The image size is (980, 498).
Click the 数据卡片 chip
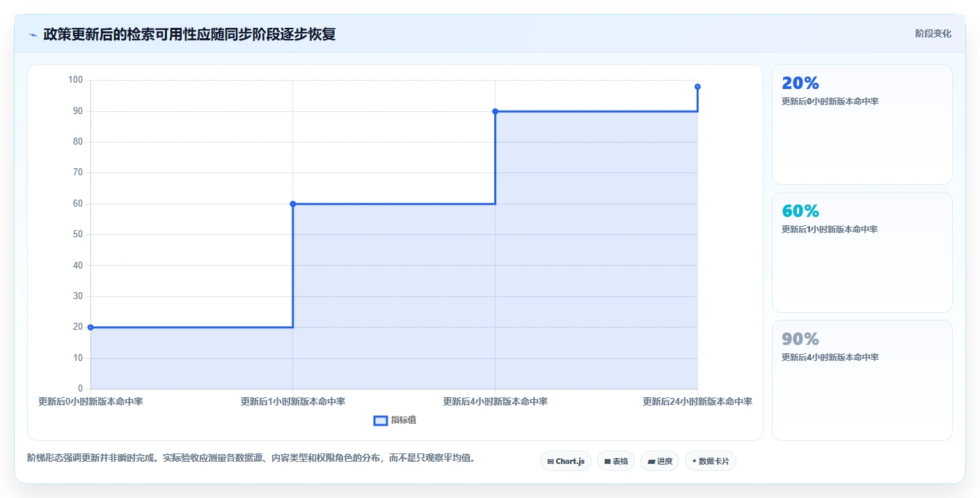(711, 461)
